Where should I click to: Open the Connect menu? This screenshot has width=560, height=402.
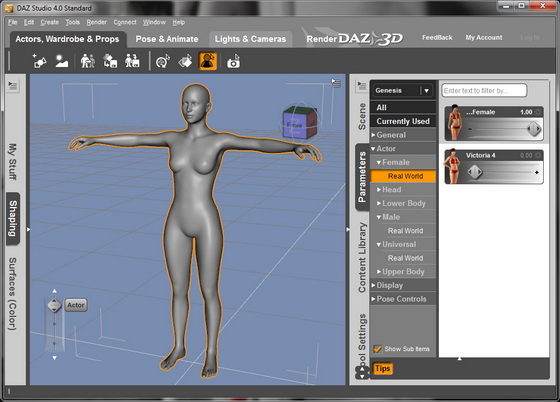(125, 22)
